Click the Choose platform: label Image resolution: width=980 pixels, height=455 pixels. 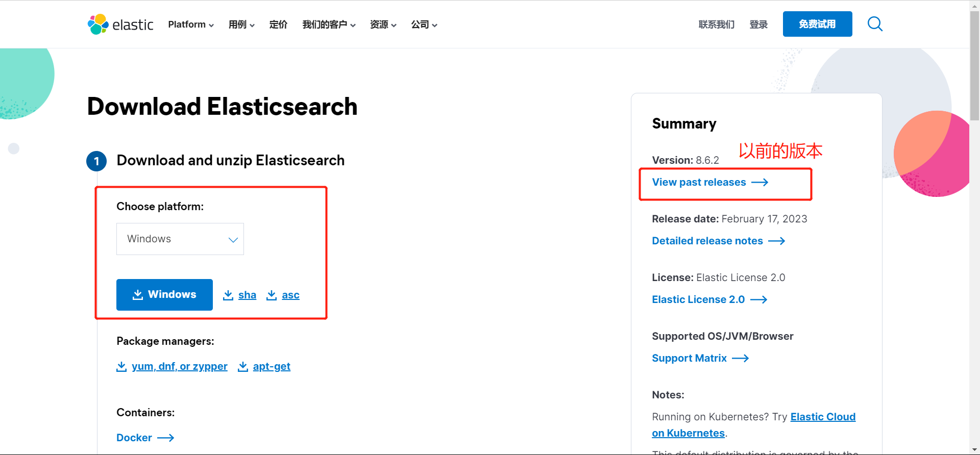coord(160,206)
